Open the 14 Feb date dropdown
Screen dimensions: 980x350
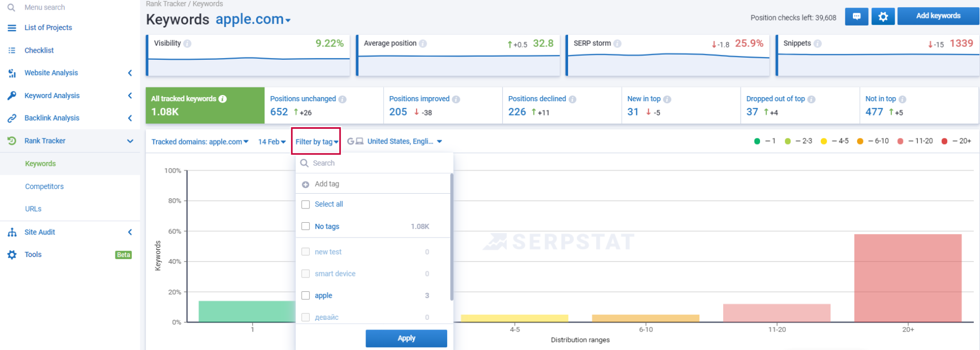point(272,142)
